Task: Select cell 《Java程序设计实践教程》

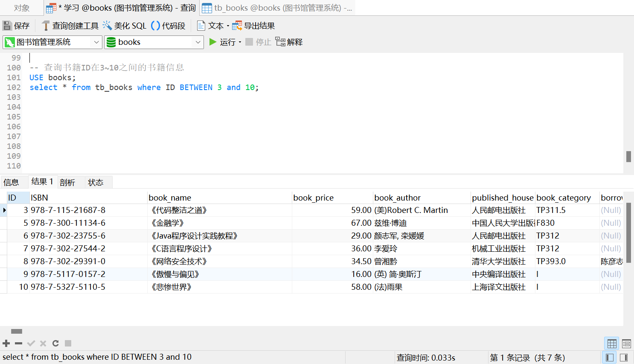Action: pyautogui.click(x=220, y=236)
